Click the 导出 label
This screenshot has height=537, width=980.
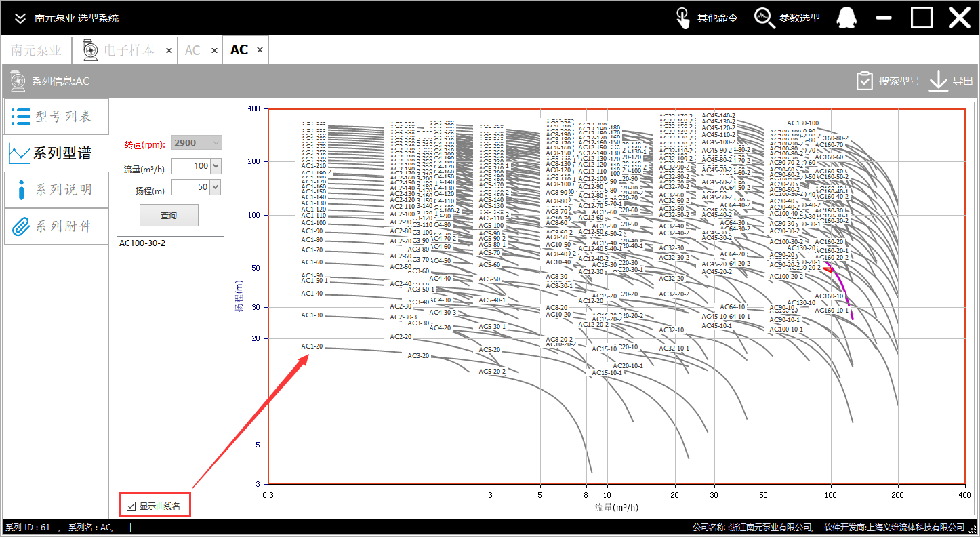point(962,81)
